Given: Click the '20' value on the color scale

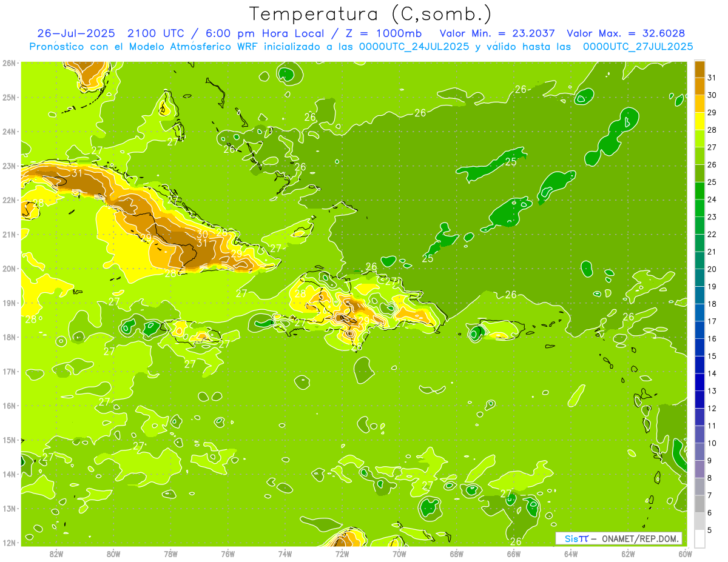Looking at the screenshot, I should click(x=712, y=269).
